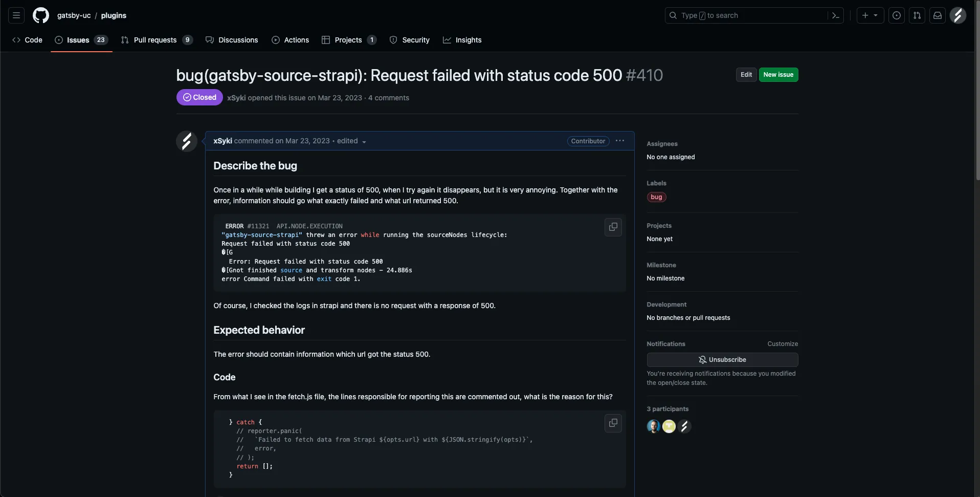Switch to the Discussions tab
This screenshot has width=980, height=497.
232,40
